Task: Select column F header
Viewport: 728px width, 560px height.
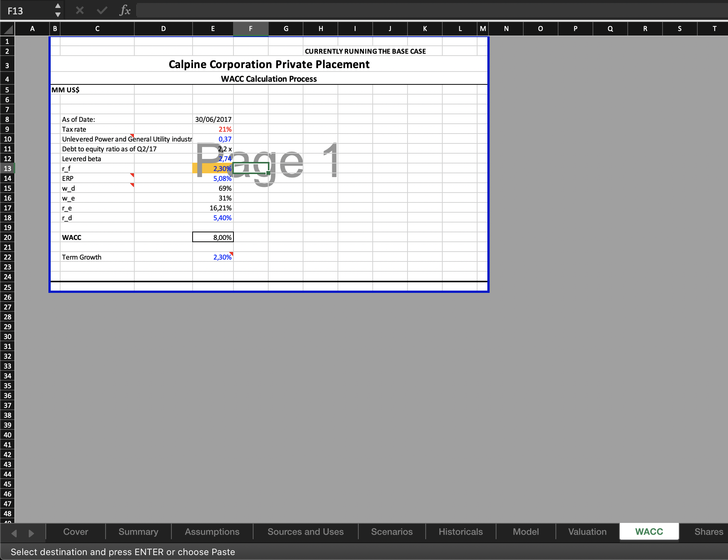Action: click(251, 29)
